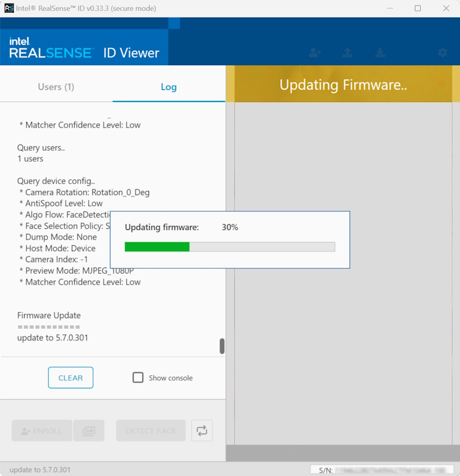Maximize the RealSense ID window

point(418,8)
